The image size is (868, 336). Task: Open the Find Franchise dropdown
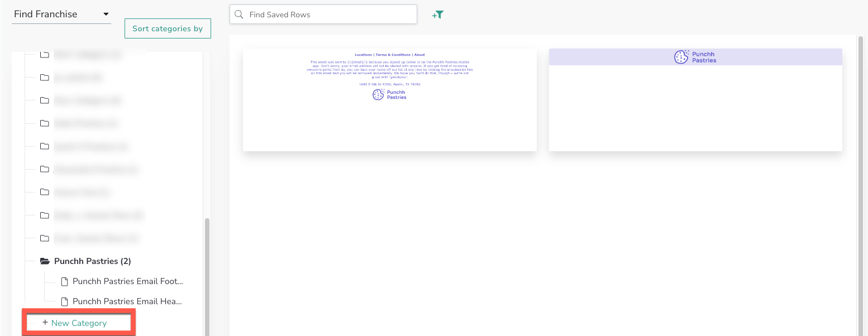tap(61, 15)
